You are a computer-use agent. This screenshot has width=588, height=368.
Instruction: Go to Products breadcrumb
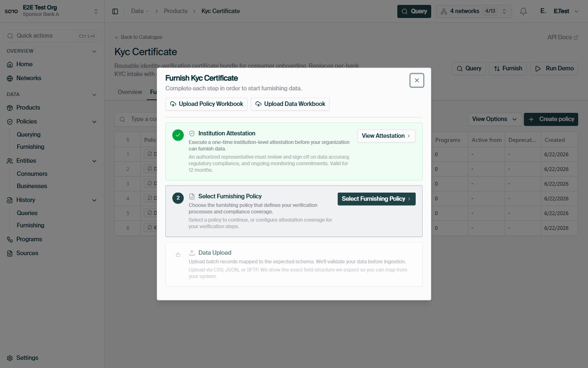[x=176, y=11]
